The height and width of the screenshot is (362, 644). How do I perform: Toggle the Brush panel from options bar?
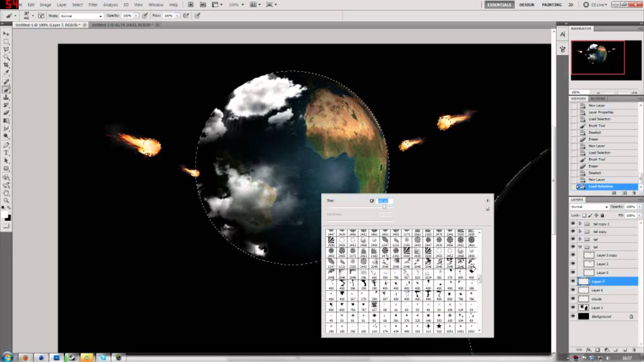click(x=41, y=16)
